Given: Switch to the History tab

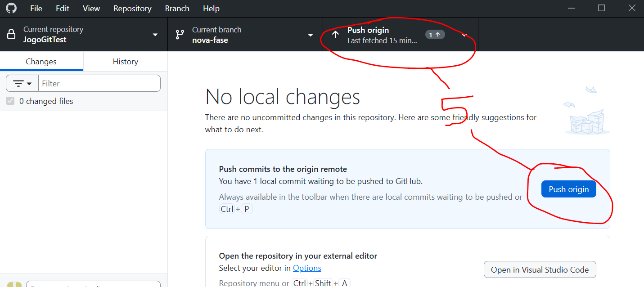Looking at the screenshot, I should [x=125, y=62].
